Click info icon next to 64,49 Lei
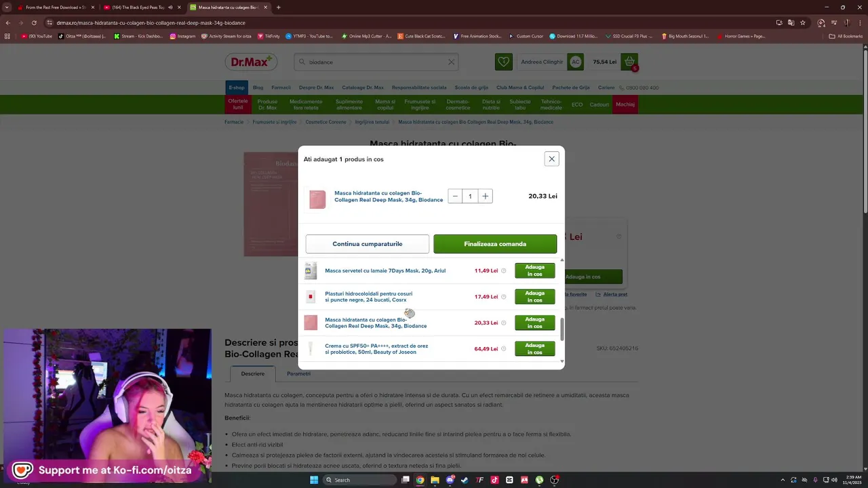 tap(503, 349)
